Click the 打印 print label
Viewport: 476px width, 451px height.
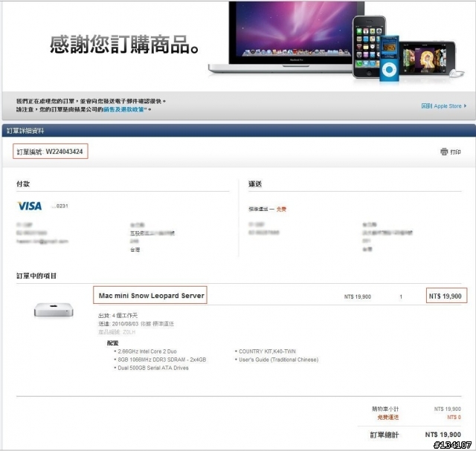(x=455, y=152)
